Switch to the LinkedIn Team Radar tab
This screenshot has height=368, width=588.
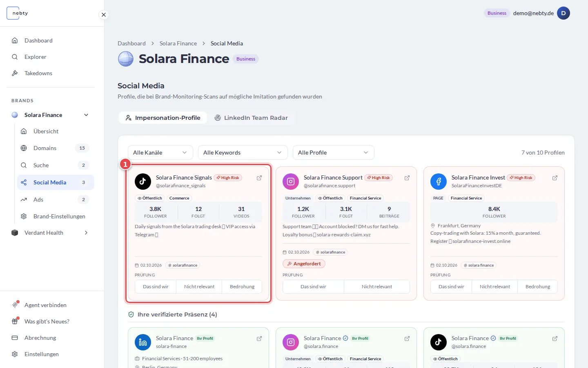pos(251,118)
